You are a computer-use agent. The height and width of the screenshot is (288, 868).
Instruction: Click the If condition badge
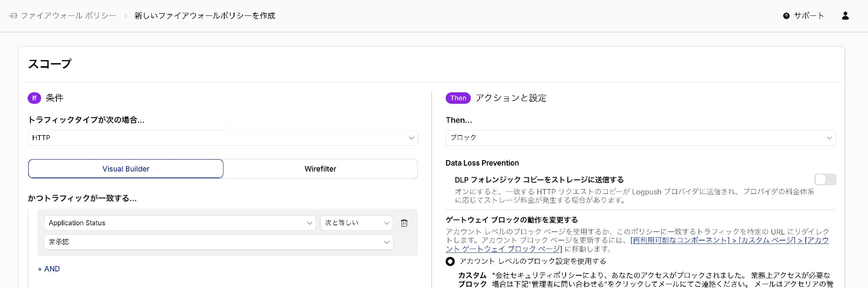[34, 98]
